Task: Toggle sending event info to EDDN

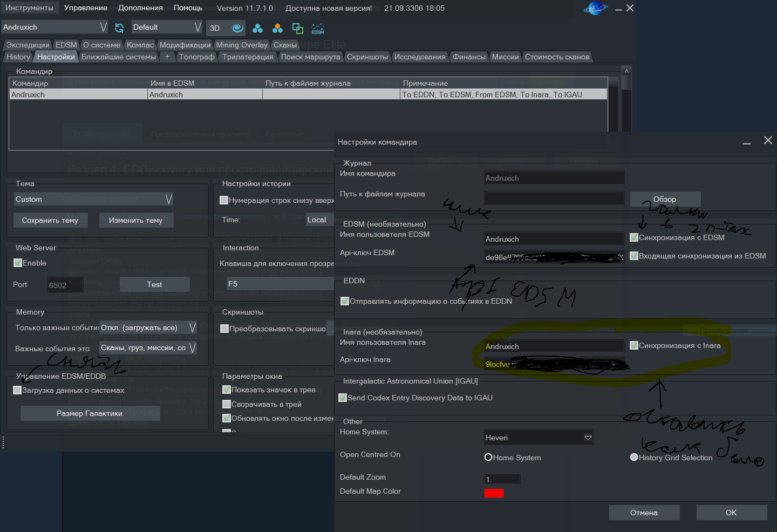Action: click(x=345, y=301)
